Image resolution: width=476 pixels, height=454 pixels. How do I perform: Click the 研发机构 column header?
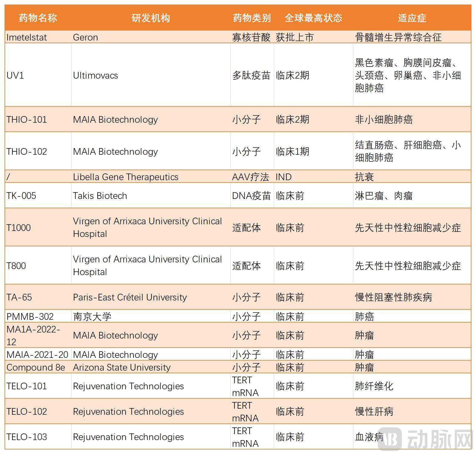pos(151,18)
